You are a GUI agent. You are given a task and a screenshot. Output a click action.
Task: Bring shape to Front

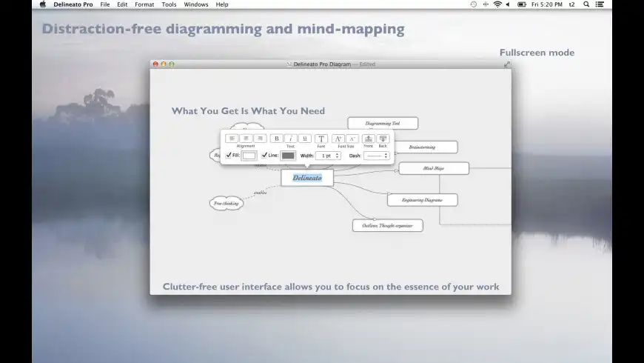(x=369, y=139)
